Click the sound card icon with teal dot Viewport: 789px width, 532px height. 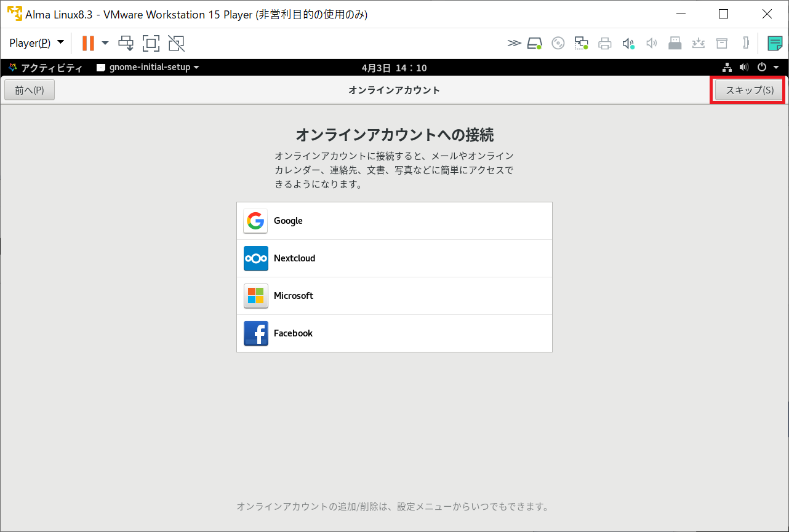coord(628,43)
